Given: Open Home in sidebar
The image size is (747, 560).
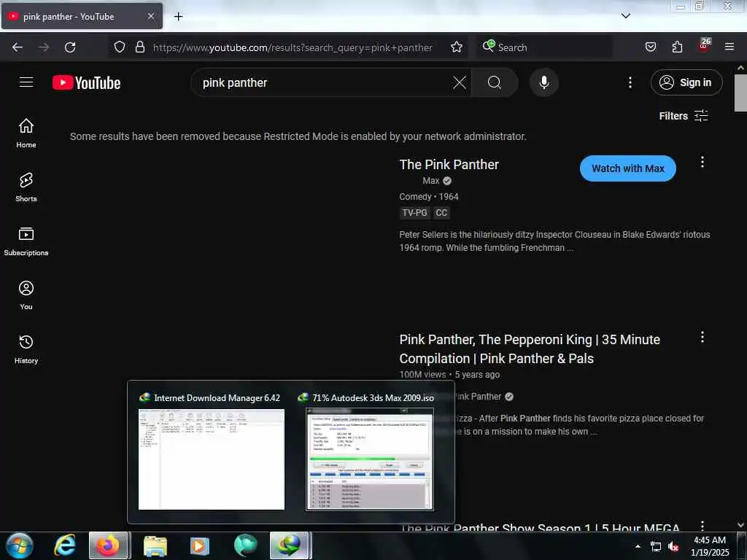Looking at the screenshot, I should coord(26,133).
